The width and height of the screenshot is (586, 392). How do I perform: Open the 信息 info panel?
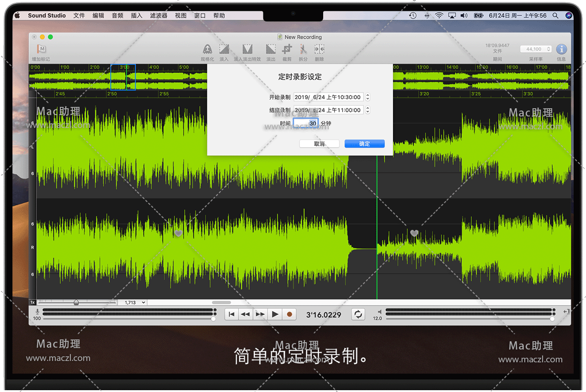tap(561, 49)
